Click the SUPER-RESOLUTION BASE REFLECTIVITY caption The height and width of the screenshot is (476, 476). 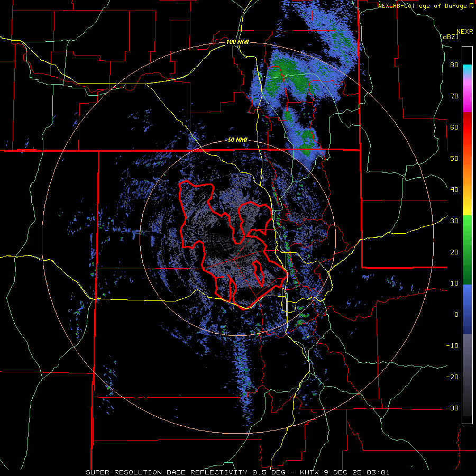click(166, 472)
